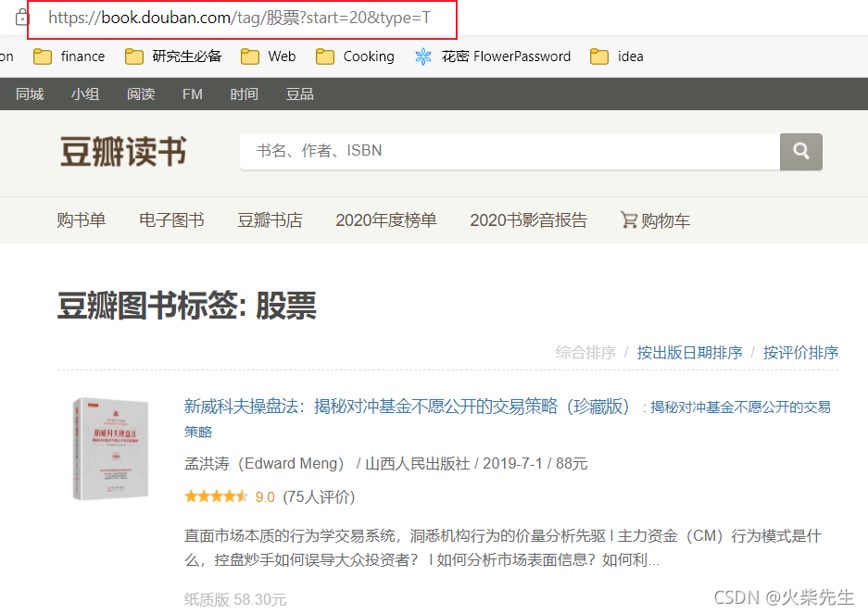The image size is (868, 614).
Task: Open the idea bookmarks folder
Action: tap(617, 56)
